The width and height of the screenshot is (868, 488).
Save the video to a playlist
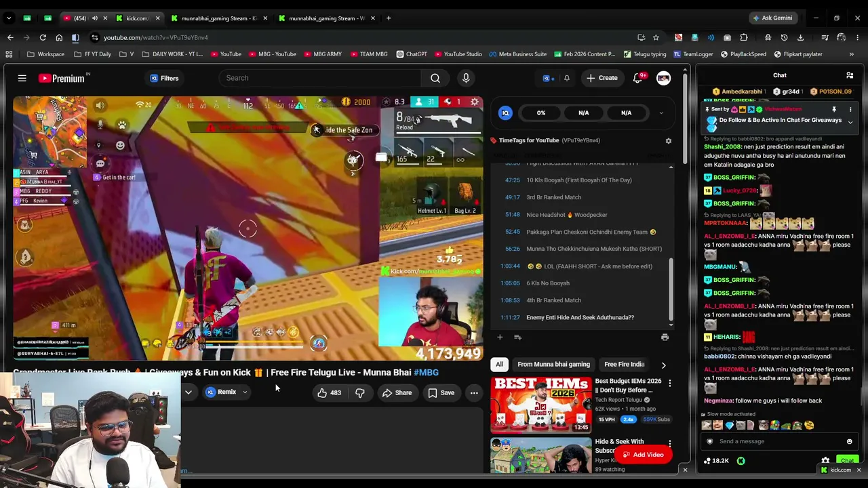441,392
